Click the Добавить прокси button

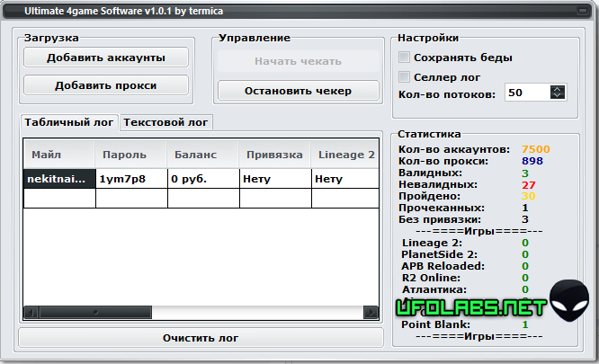[x=106, y=85]
